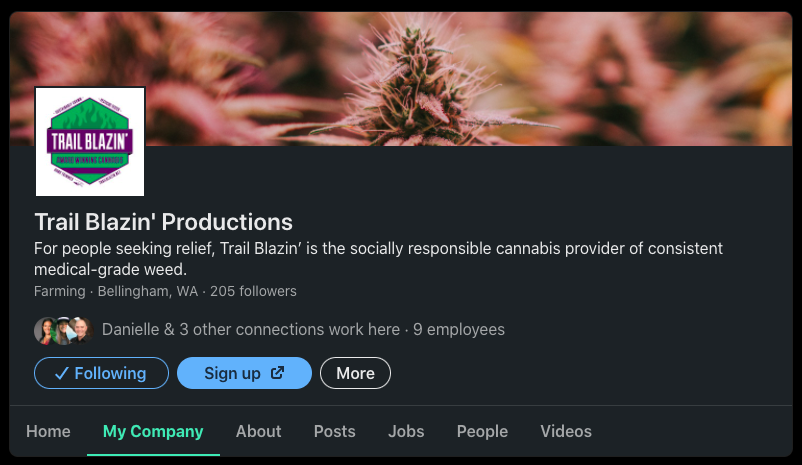
Task: Click the external link arrow icon
Action: point(277,373)
